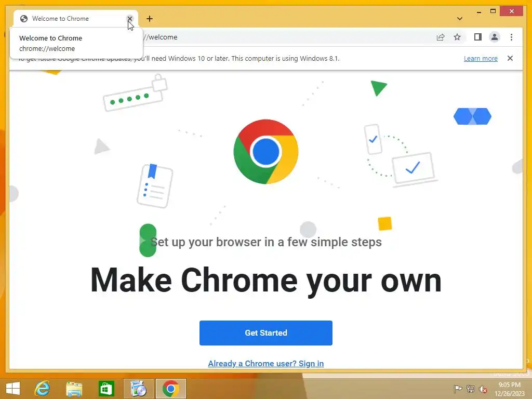Share this page icon in address bar
This screenshot has width=532, height=399.
441,37
